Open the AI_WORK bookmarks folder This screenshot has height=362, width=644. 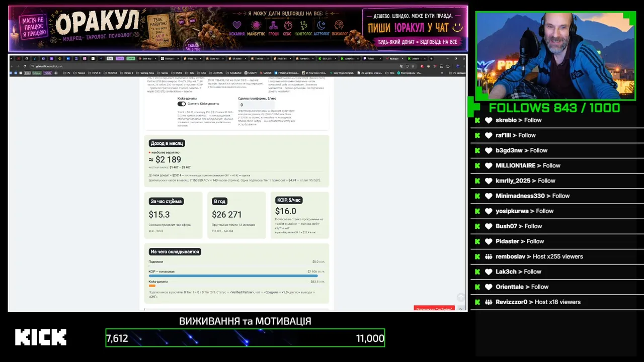pos(217,73)
